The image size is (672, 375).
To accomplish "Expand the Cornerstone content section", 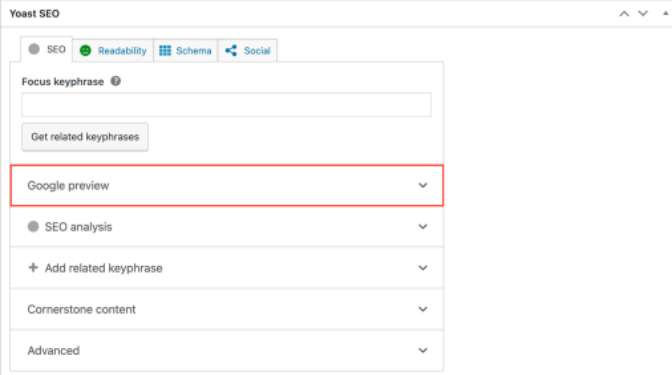I will [227, 309].
